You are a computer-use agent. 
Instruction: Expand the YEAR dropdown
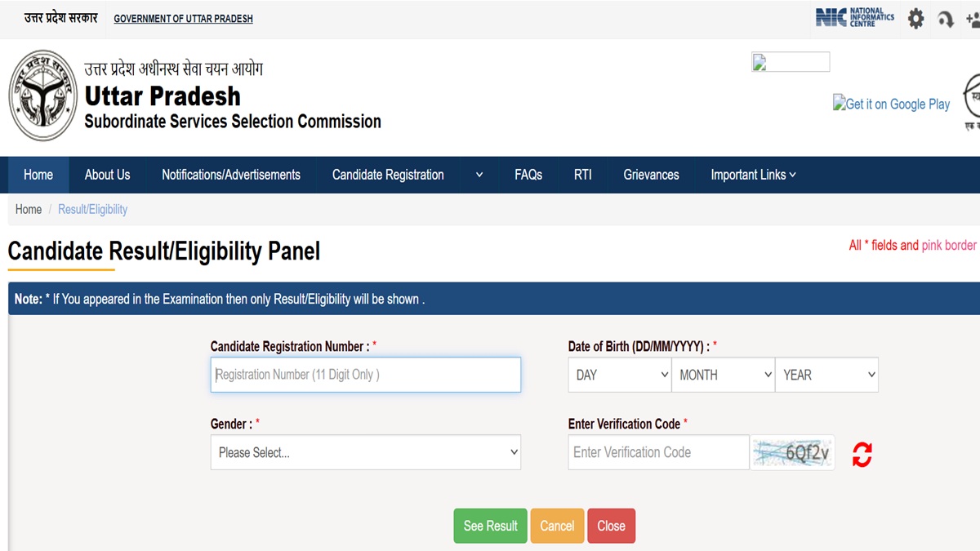click(x=826, y=375)
